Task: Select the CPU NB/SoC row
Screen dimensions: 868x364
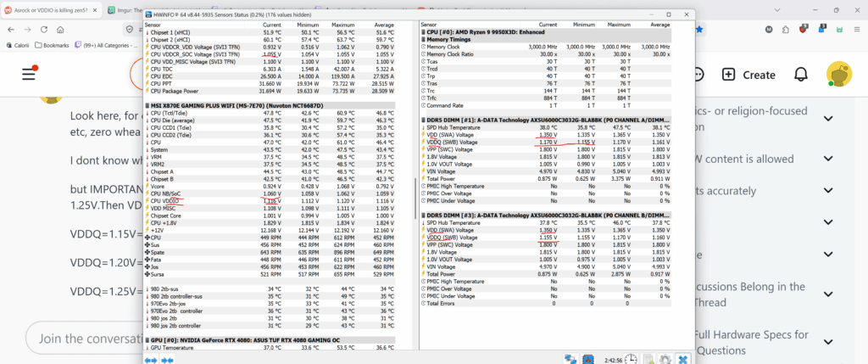Action: click(x=270, y=193)
